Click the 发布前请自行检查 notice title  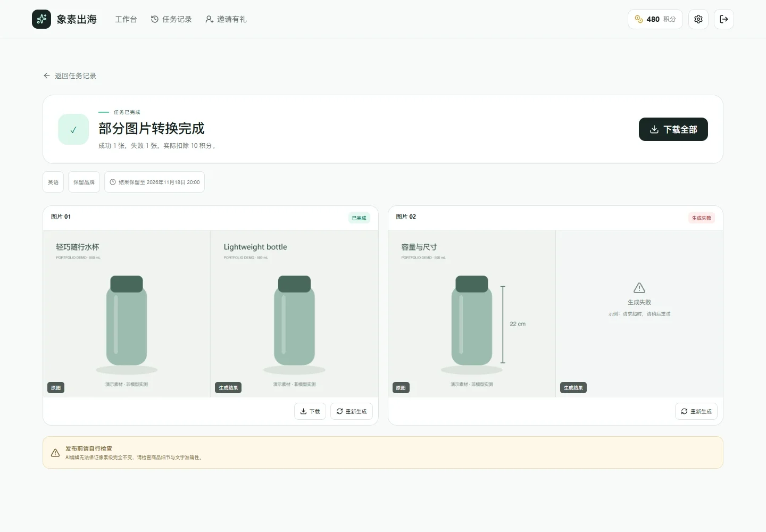click(x=89, y=448)
